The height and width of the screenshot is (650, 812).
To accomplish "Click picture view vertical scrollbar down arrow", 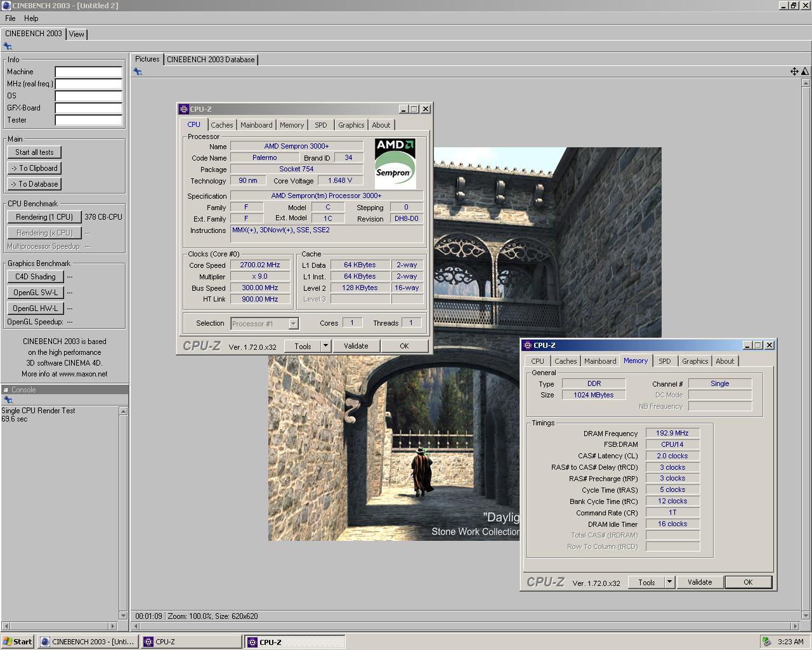I will coord(806,615).
